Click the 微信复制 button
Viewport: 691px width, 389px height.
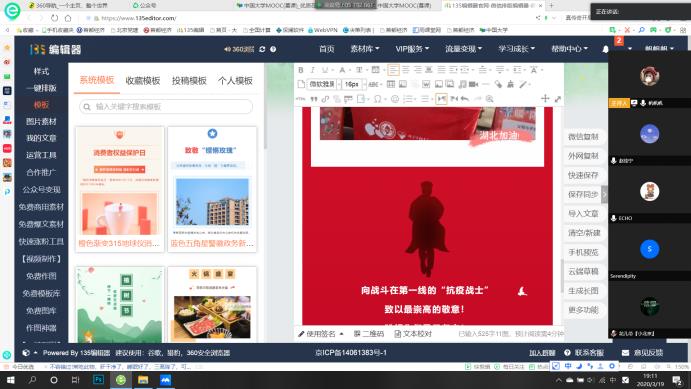point(583,137)
